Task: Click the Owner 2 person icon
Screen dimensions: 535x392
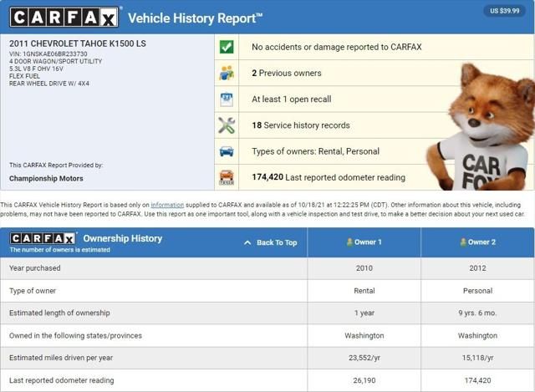Action: click(463, 242)
